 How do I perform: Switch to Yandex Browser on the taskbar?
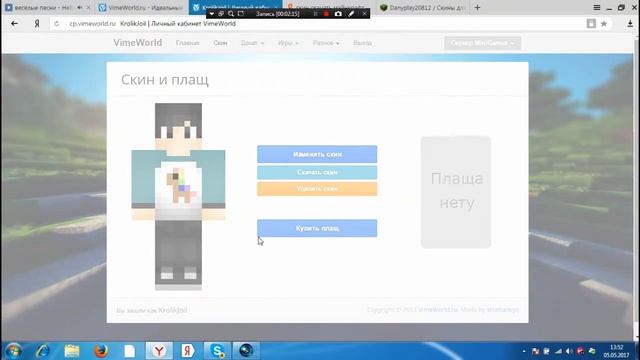pos(159,351)
